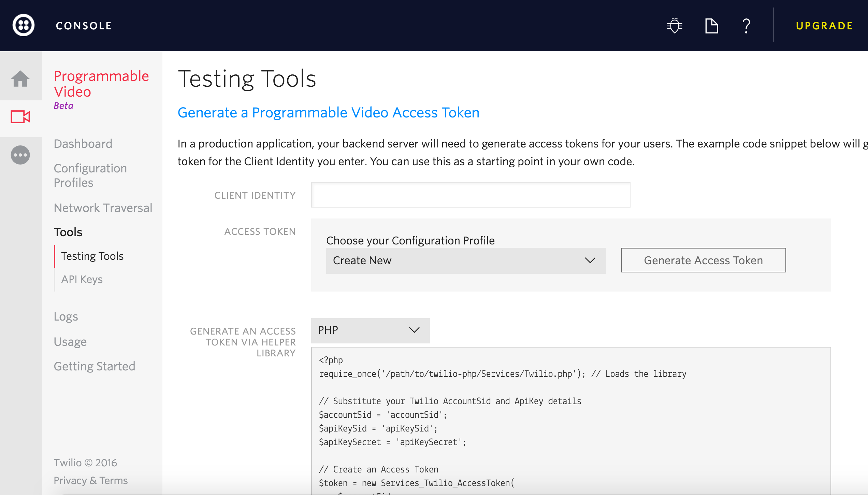Image resolution: width=868 pixels, height=495 pixels.
Task: Click the help question mark icon
Action: (746, 26)
